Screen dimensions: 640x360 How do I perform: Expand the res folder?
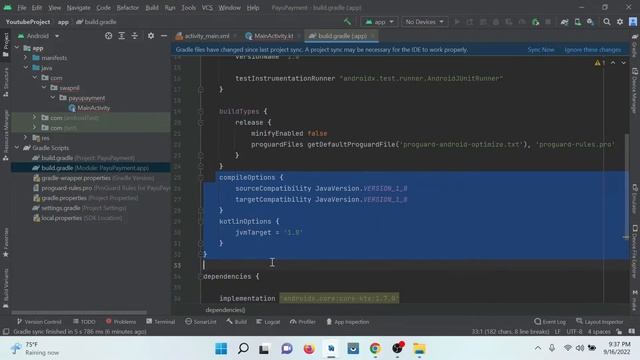(26, 138)
